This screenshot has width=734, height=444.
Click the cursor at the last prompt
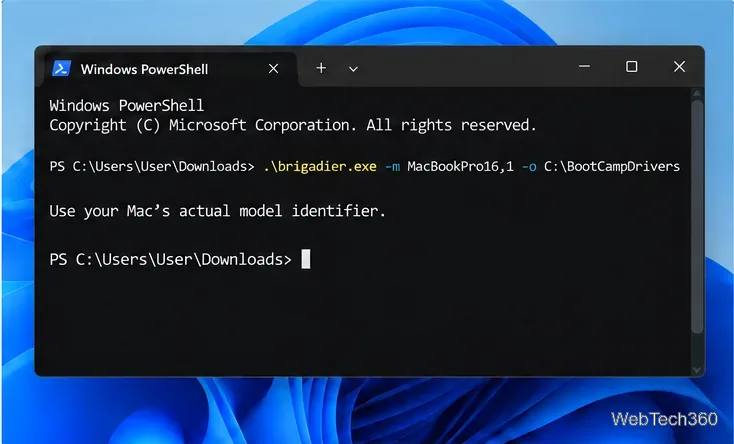pos(306,259)
